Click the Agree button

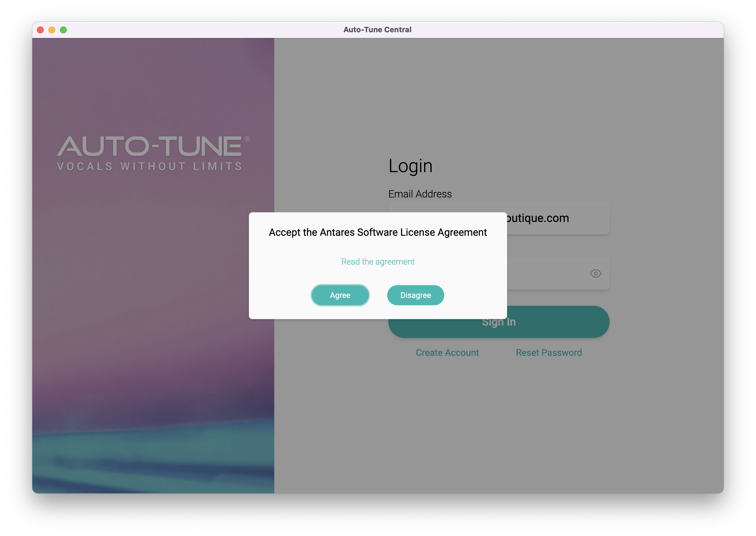[340, 295]
